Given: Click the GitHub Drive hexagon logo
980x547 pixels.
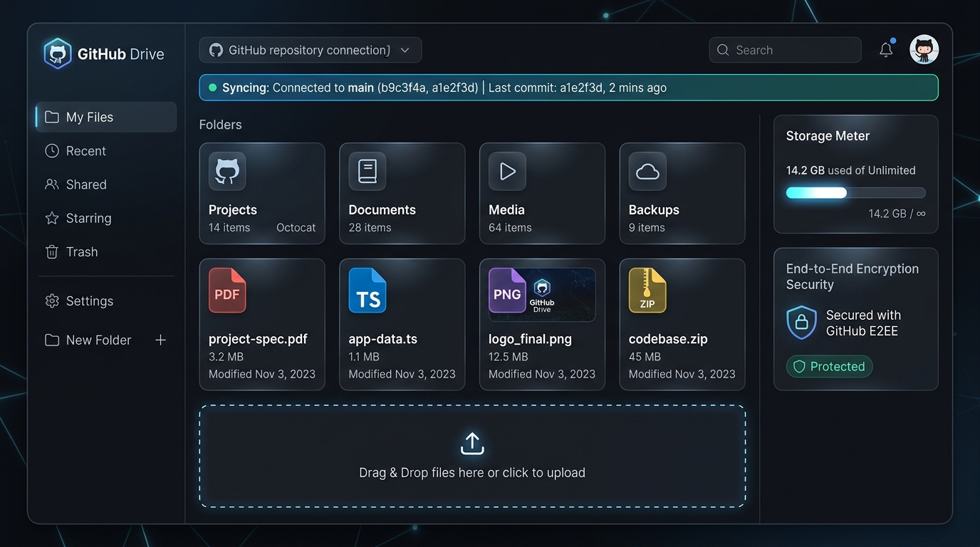Looking at the screenshot, I should click(x=58, y=53).
